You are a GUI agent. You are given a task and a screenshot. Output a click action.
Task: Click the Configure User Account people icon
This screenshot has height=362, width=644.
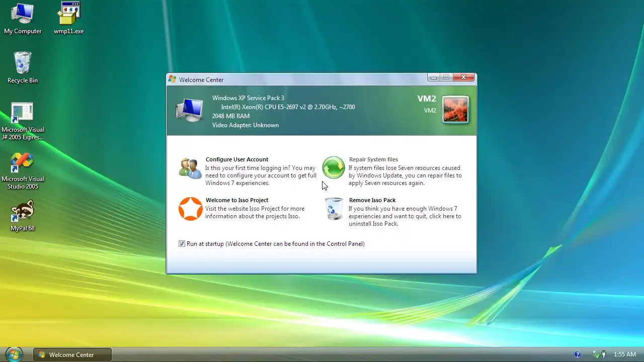[190, 168]
